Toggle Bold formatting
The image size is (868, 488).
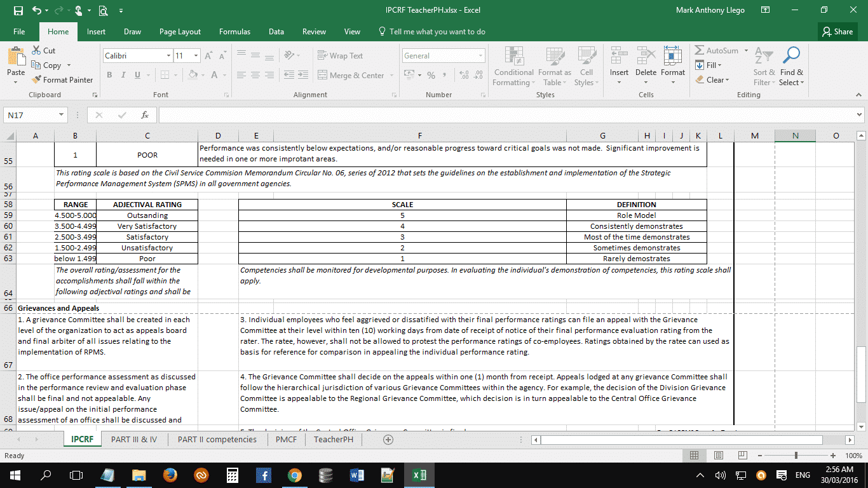coord(110,75)
